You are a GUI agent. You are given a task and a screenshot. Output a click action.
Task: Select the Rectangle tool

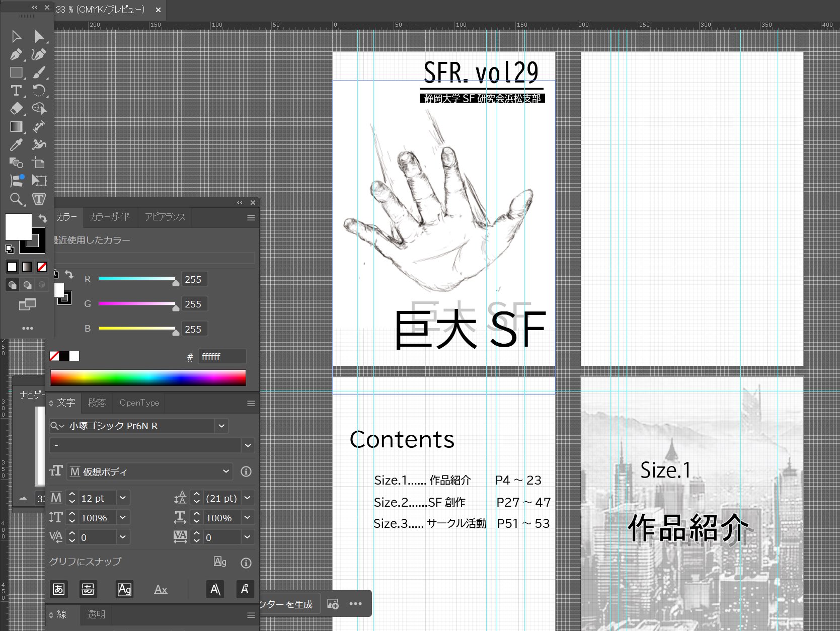16,72
